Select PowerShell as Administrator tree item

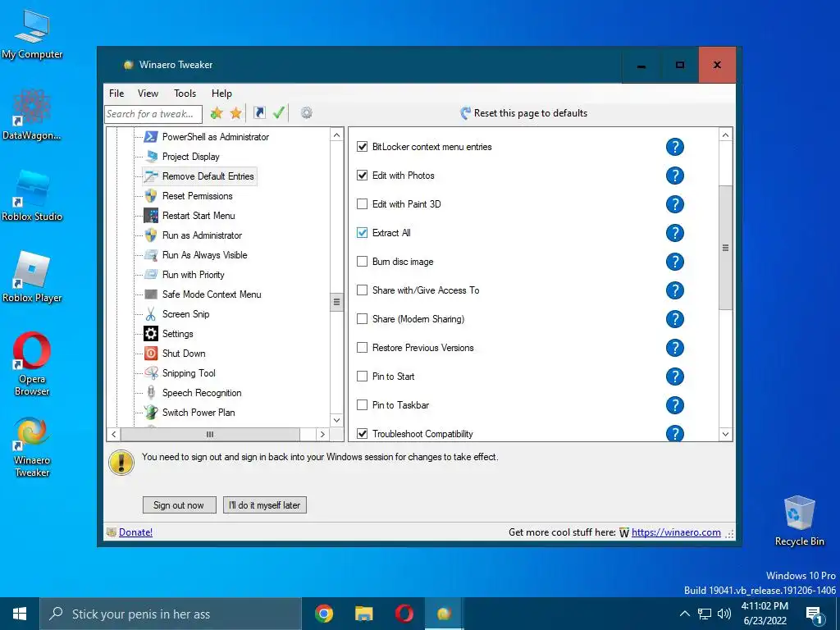207,137
